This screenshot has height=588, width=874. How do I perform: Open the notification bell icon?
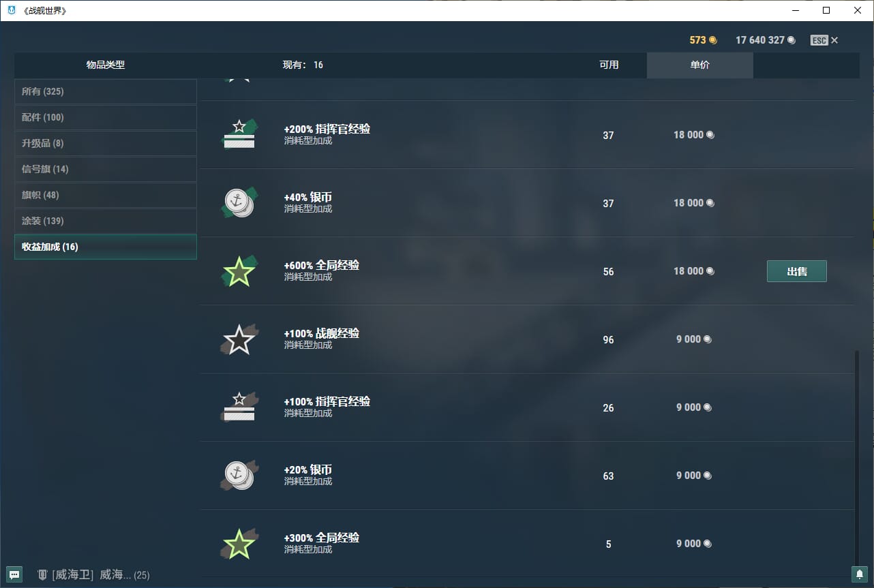pyautogui.click(x=859, y=574)
